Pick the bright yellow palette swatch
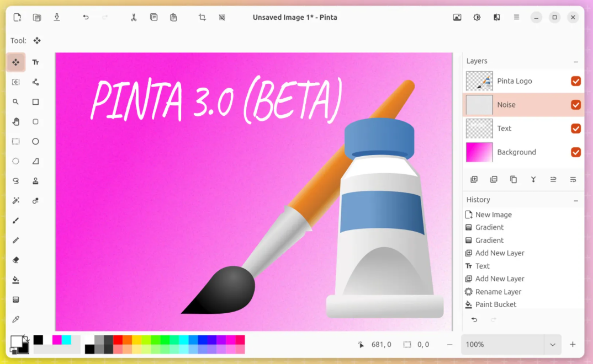This screenshot has height=364, width=593. [x=136, y=339]
